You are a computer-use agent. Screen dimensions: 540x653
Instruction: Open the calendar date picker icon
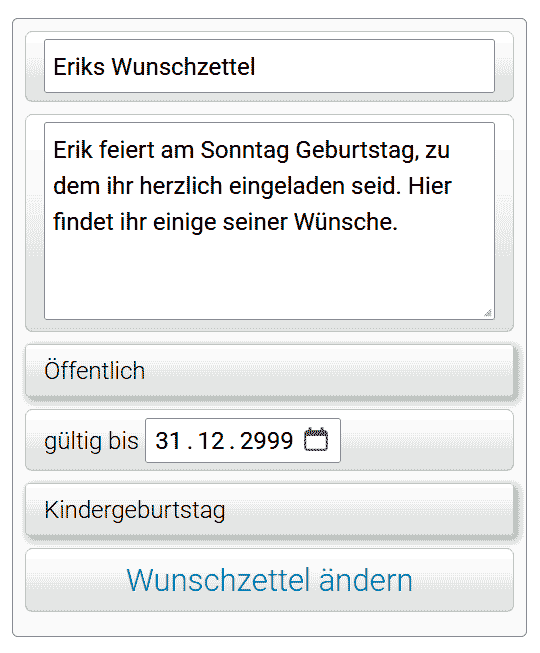[316, 440]
